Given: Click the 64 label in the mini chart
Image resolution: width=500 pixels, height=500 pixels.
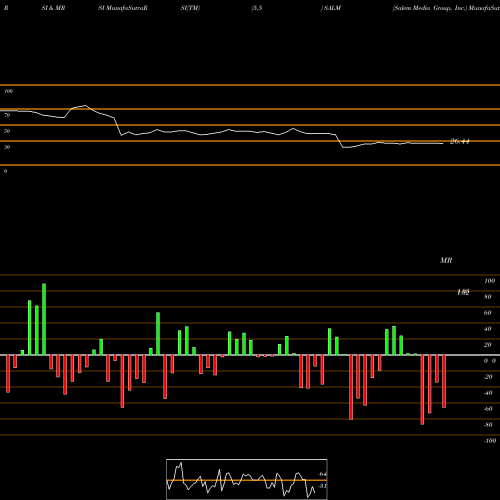Looking at the screenshot, I should click(x=322, y=474).
